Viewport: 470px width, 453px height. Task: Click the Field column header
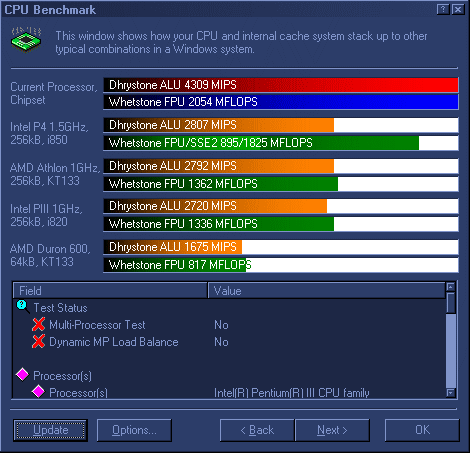pyautogui.click(x=110, y=291)
